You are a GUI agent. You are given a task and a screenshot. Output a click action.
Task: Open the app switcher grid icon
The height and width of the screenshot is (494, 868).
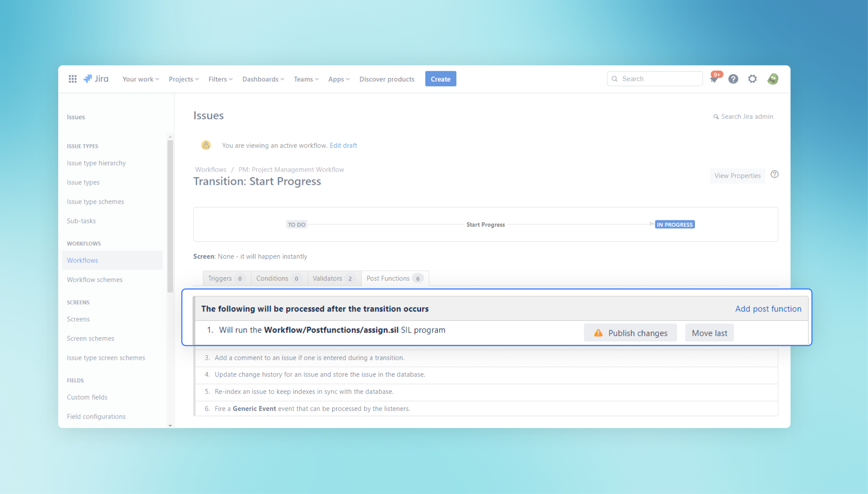(72, 79)
